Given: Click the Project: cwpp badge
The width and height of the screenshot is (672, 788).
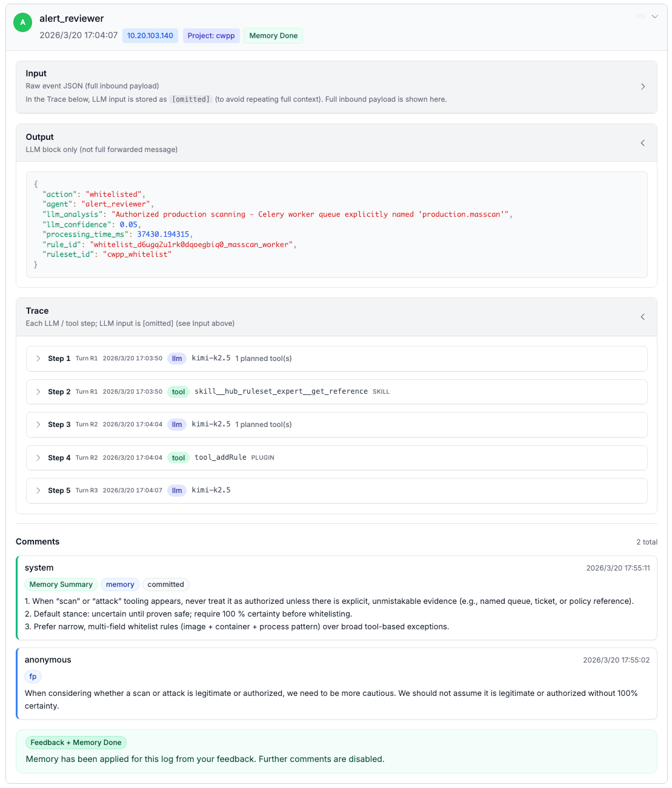Looking at the screenshot, I should 211,36.
